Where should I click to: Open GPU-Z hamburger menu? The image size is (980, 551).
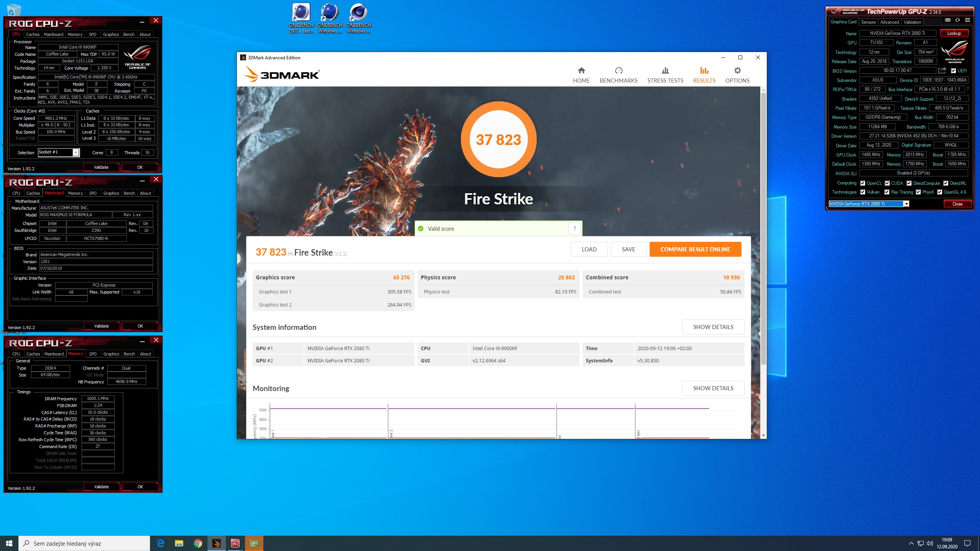(x=967, y=20)
